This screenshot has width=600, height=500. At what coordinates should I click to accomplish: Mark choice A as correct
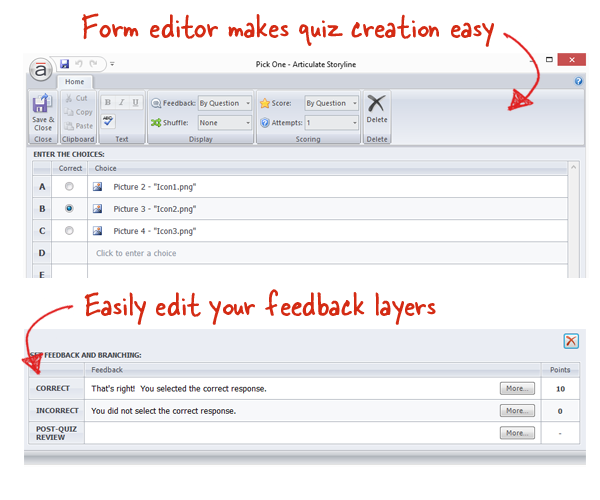pos(69,186)
